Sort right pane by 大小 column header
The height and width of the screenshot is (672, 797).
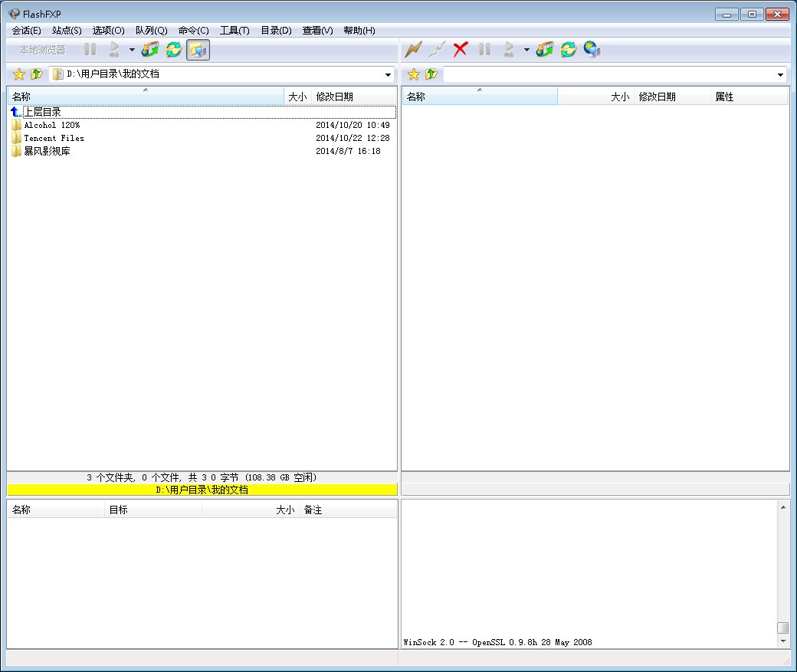[595, 97]
